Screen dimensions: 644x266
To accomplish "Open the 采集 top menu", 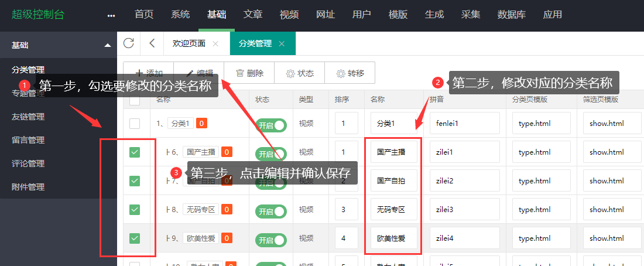I will tap(470, 15).
